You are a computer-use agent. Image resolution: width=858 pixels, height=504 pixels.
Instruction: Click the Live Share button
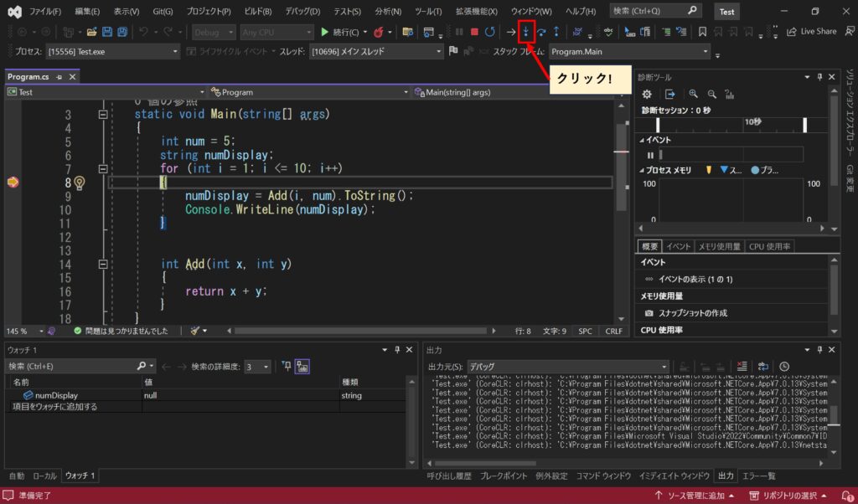[x=812, y=32]
